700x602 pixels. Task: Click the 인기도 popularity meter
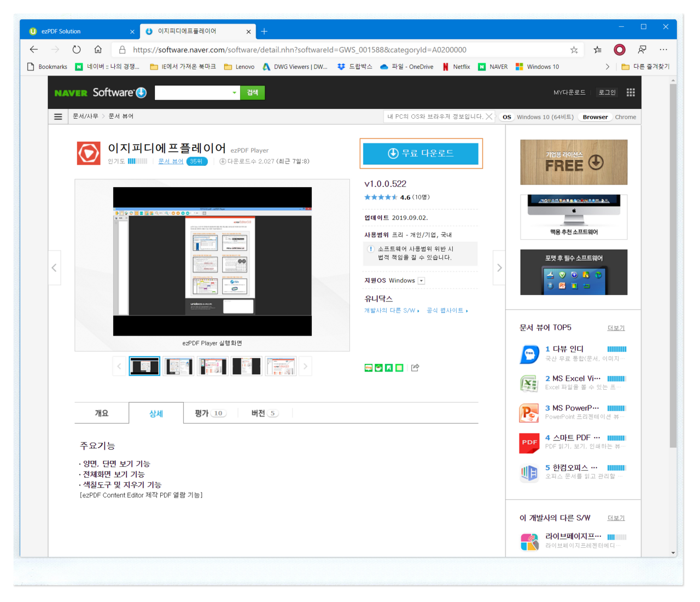[x=137, y=161]
